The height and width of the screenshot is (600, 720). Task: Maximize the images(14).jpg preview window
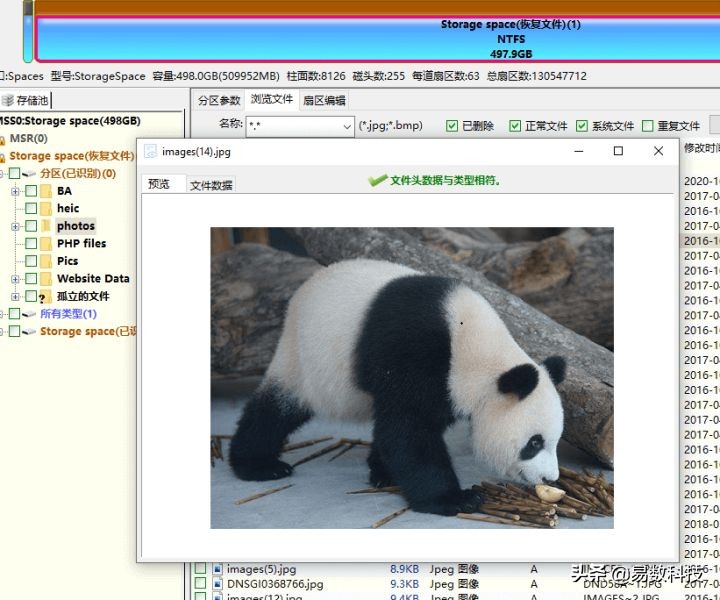click(x=618, y=151)
